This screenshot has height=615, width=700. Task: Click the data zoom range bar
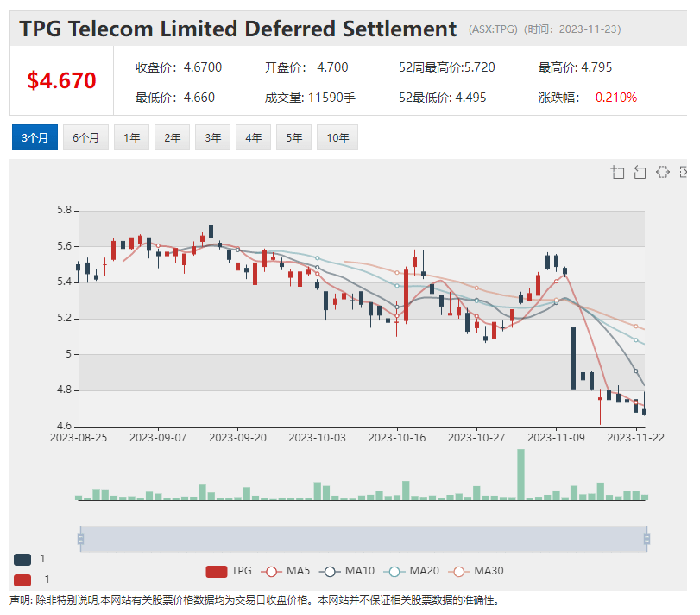point(363,540)
